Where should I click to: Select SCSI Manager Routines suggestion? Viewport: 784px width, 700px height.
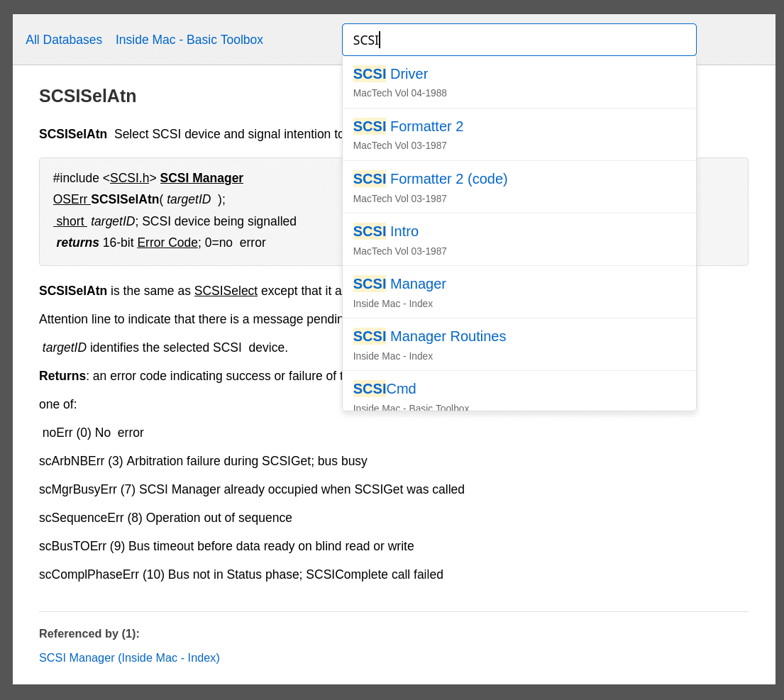pyautogui.click(x=519, y=345)
